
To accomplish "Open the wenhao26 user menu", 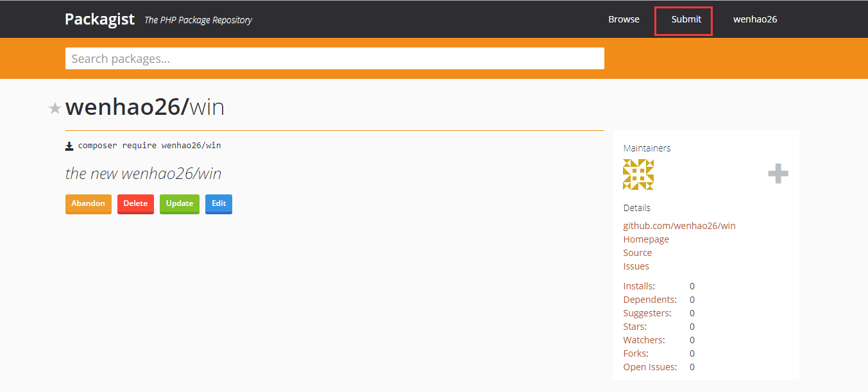I will click(755, 19).
